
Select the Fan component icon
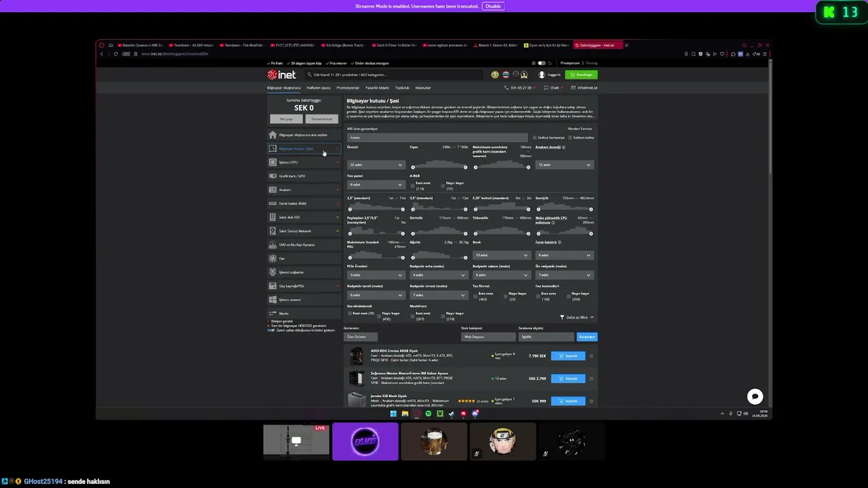coord(273,258)
